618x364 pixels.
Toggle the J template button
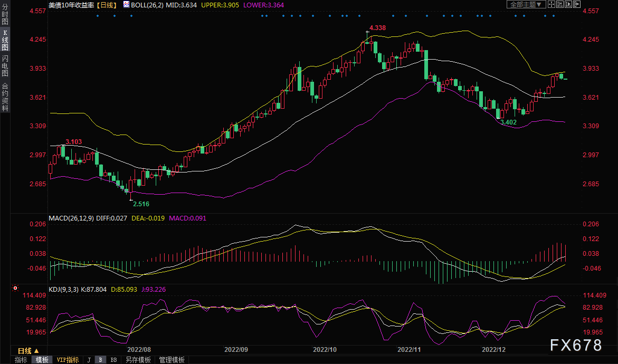tap(89, 360)
